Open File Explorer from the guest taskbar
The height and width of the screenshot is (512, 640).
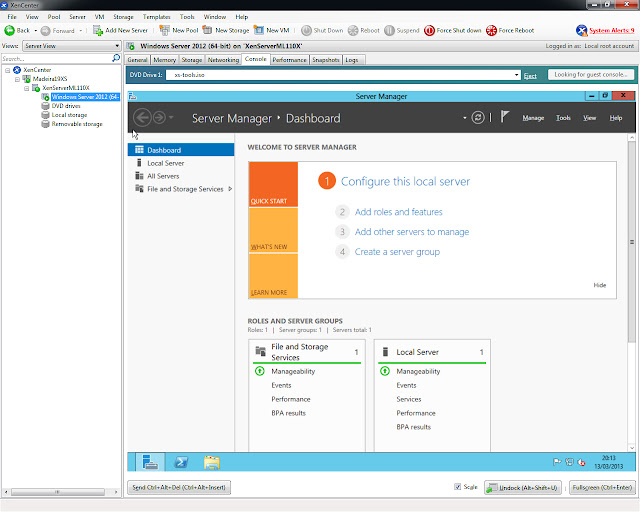tap(212, 462)
